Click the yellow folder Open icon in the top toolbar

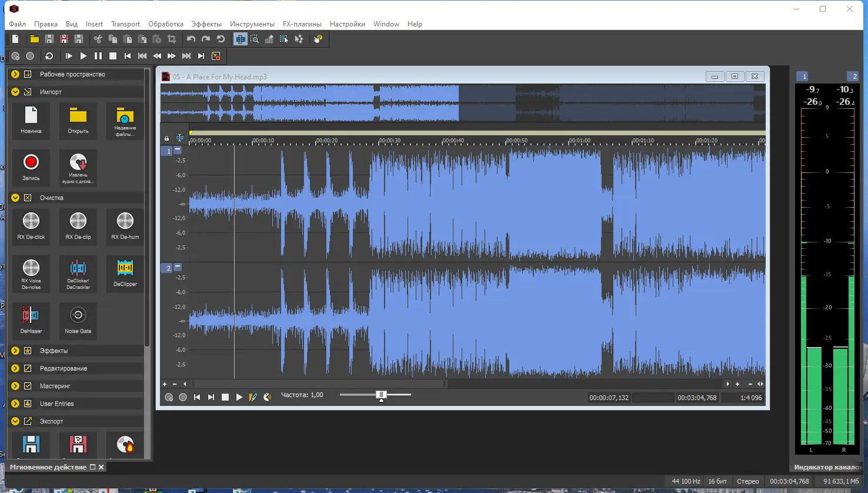coord(35,39)
